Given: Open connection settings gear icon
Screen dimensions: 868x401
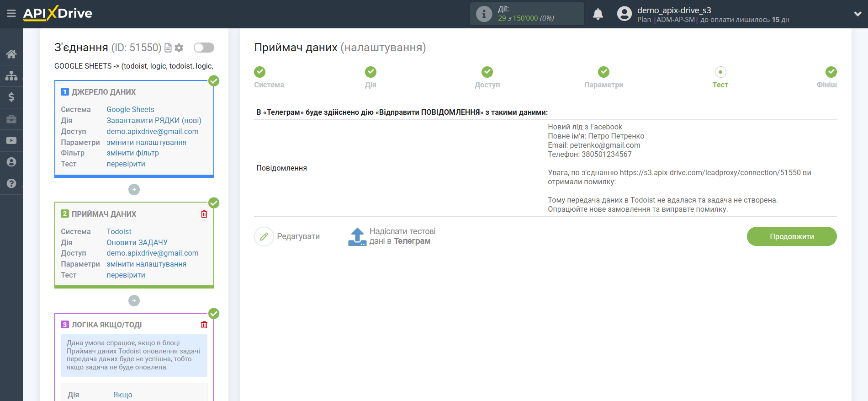Looking at the screenshot, I should (x=179, y=48).
